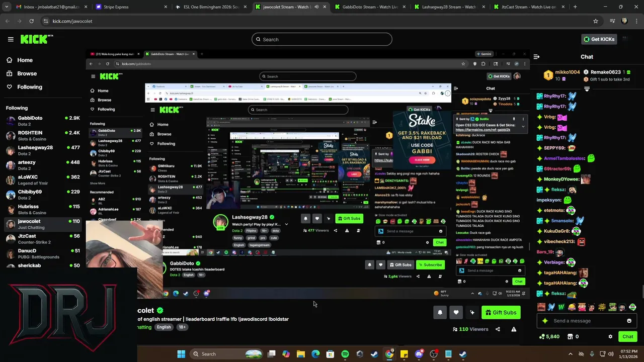Open the Browse page in sidebar
The height and width of the screenshot is (362, 644).
[x=22, y=73]
